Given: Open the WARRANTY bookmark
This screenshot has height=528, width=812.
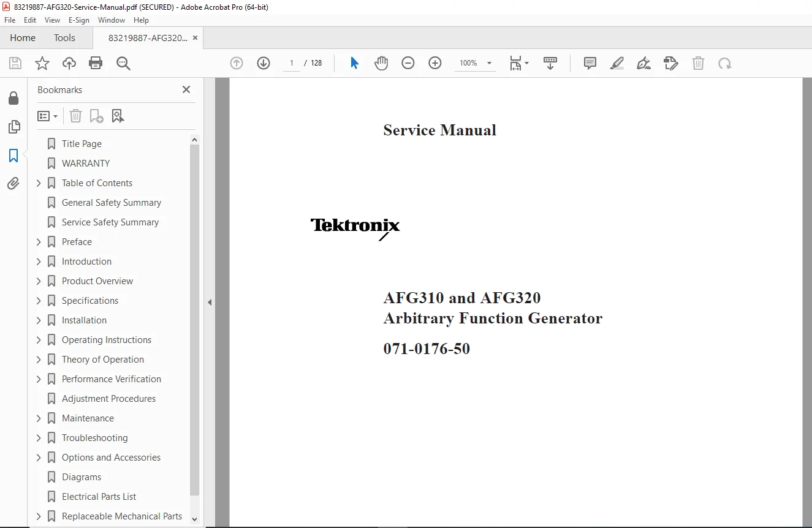Looking at the screenshot, I should tap(86, 164).
